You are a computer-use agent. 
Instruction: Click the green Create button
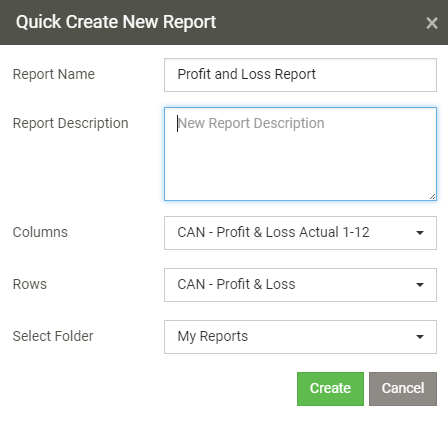point(330,389)
